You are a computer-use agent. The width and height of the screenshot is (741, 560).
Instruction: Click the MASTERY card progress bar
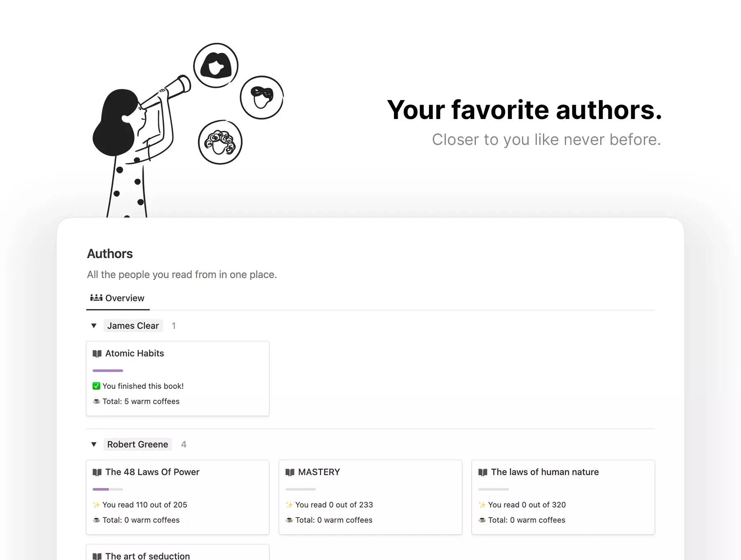(x=301, y=489)
